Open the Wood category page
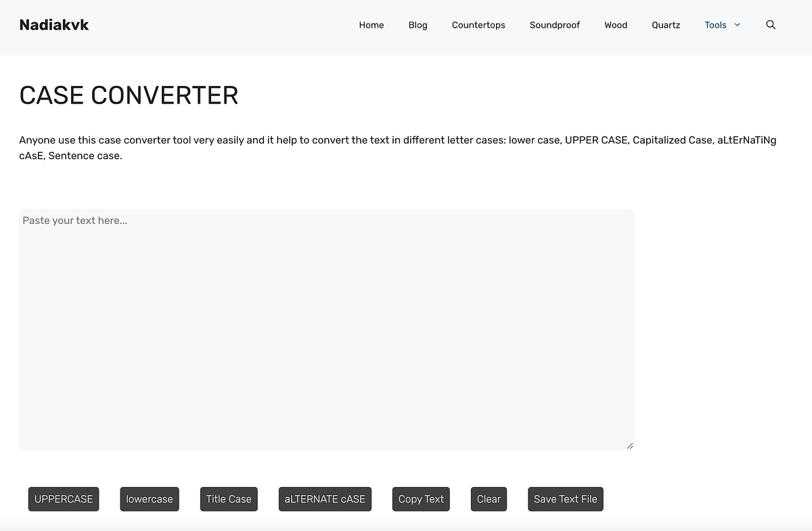Viewport: 812px width, 531px height. click(x=616, y=25)
